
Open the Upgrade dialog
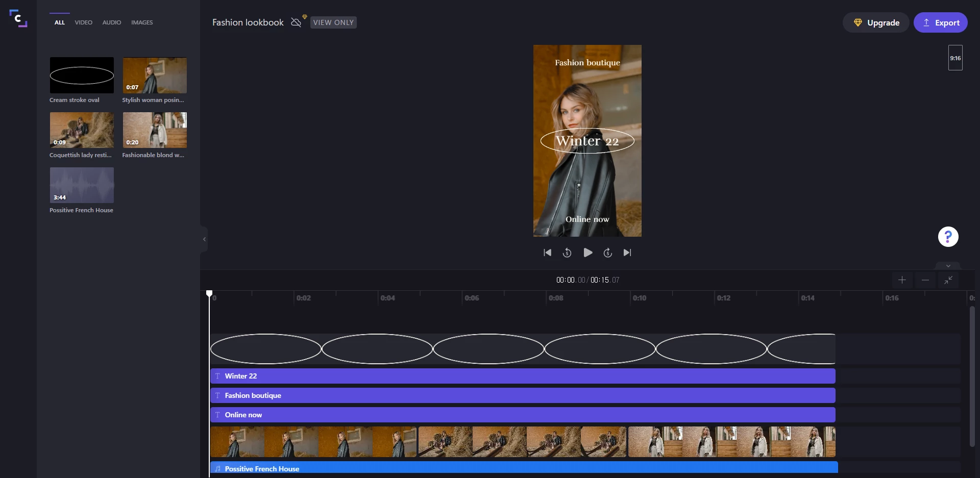click(876, 22)
